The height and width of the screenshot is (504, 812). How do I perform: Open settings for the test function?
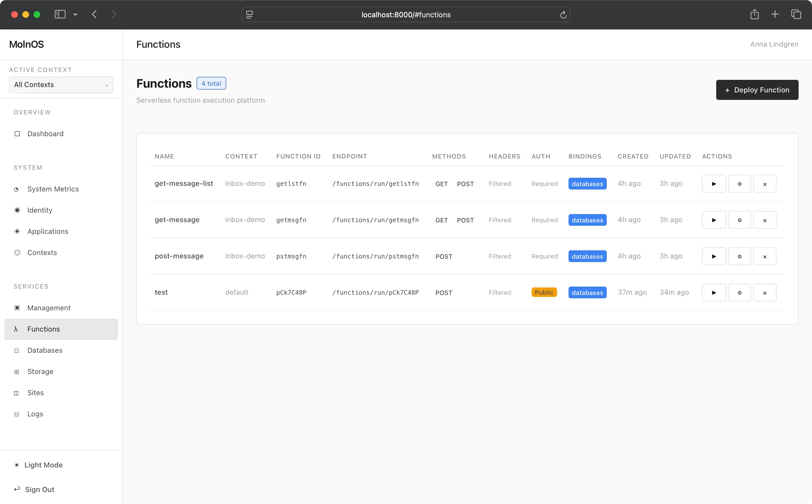[739, 292]
